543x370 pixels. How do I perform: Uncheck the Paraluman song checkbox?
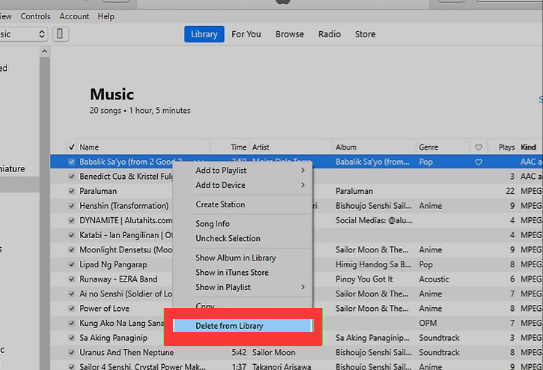point(72,191)
